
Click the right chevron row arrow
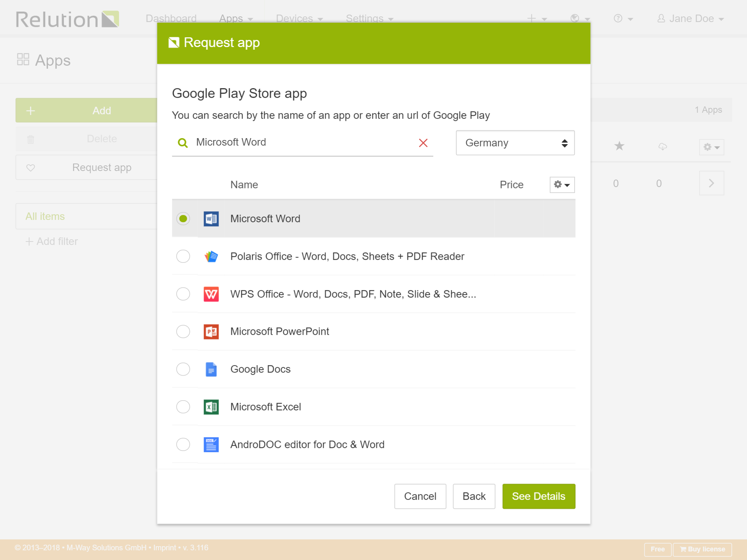pyautogui.click(x=712, y=183)
